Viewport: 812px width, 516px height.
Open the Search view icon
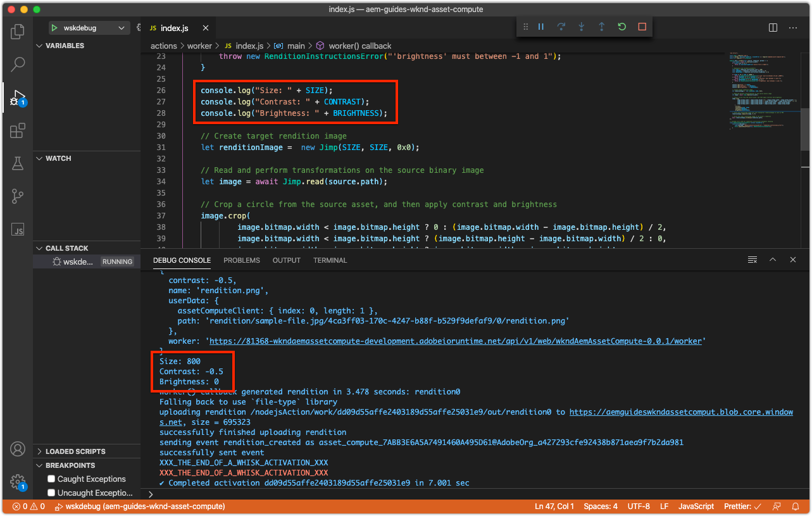18,64
